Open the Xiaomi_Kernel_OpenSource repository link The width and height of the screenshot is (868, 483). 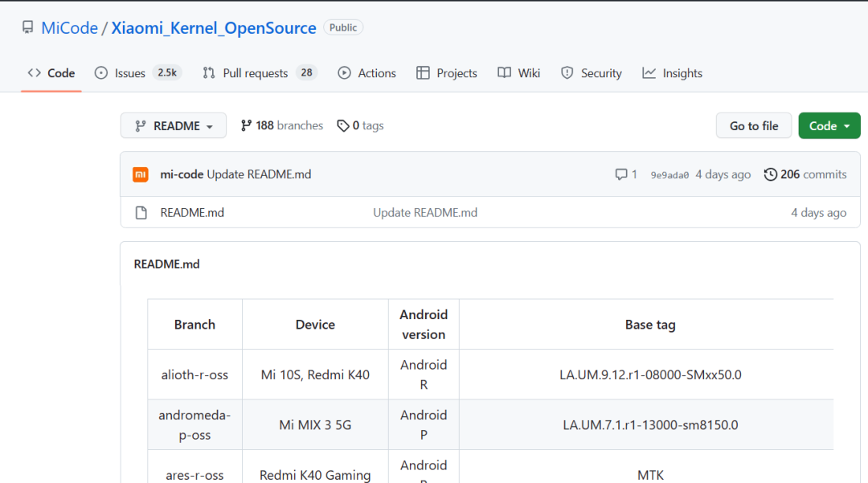(214, 27)
